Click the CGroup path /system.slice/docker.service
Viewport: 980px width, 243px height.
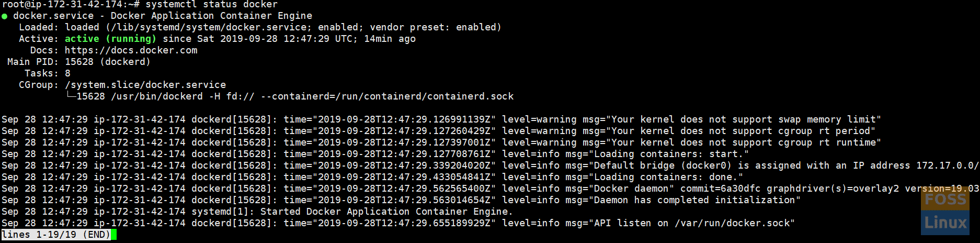point(145,85)
